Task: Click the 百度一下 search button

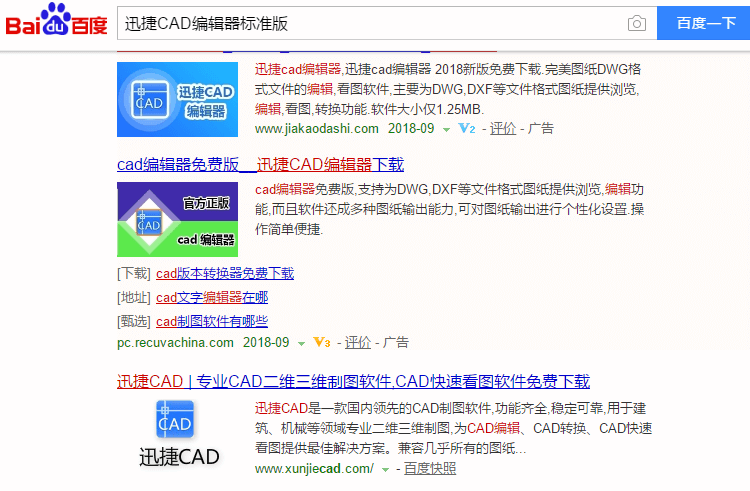Action: pos(704,23)
